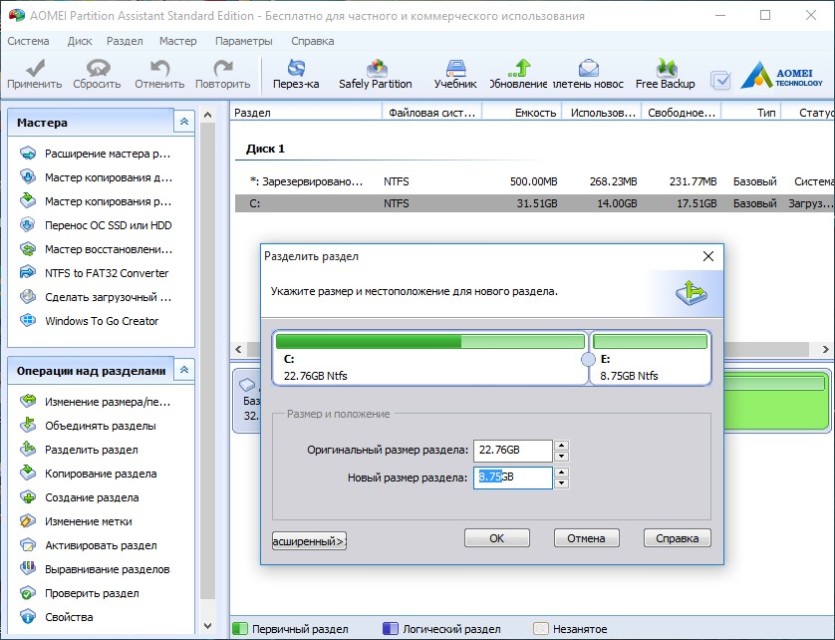The height and width of the screenshot is (640, 835).
Task: Increase new partition size with up arrow
Action: pos(561,472)
